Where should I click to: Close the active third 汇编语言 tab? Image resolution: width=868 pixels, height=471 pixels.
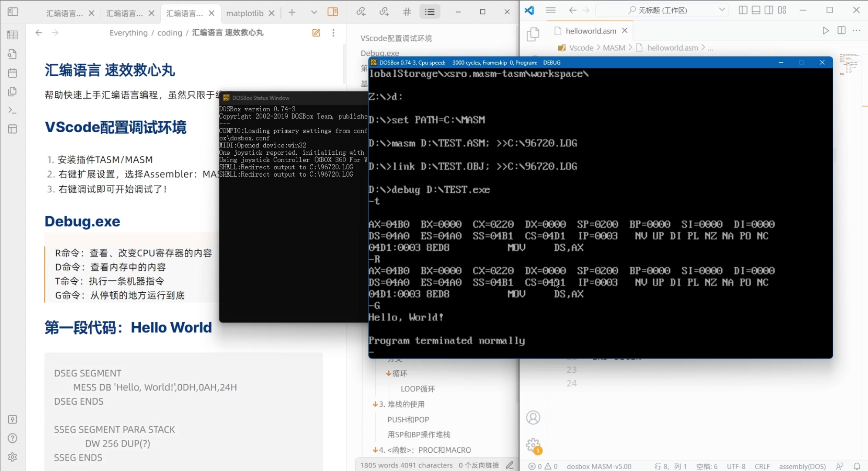[x=212, y=13]
